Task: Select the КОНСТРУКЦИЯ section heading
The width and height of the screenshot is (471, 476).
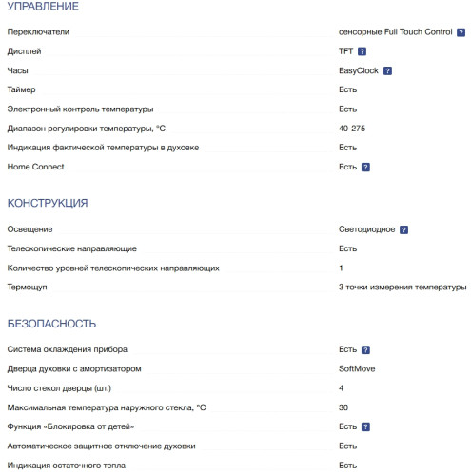Action: pos(48,203)
